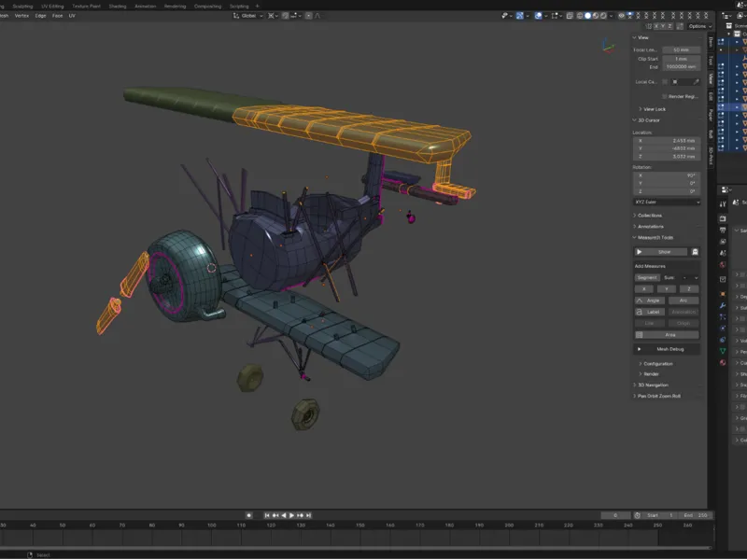
Task: Toggle X mirror axis button
Action: 656,26
